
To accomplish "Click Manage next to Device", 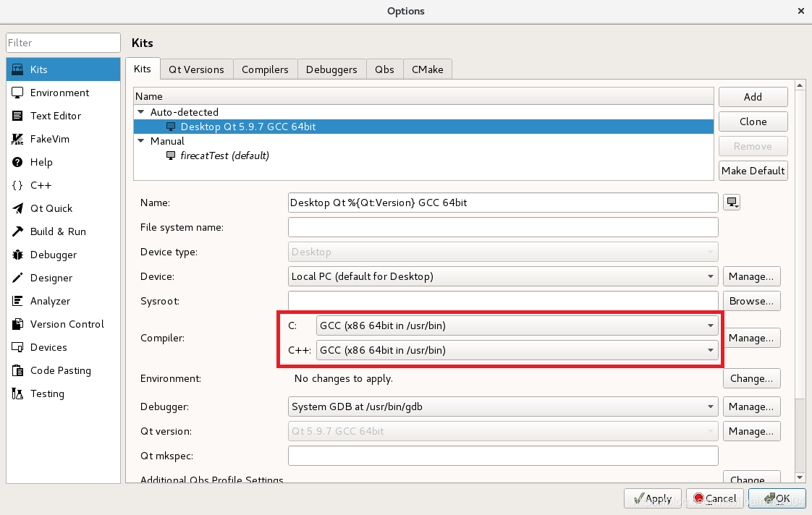I will [x=751, y=276].
